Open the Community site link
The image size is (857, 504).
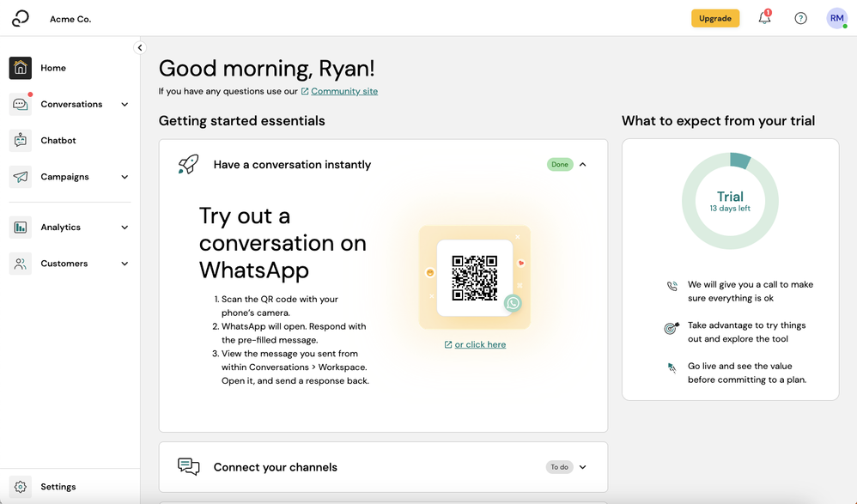tap(344, 91)
